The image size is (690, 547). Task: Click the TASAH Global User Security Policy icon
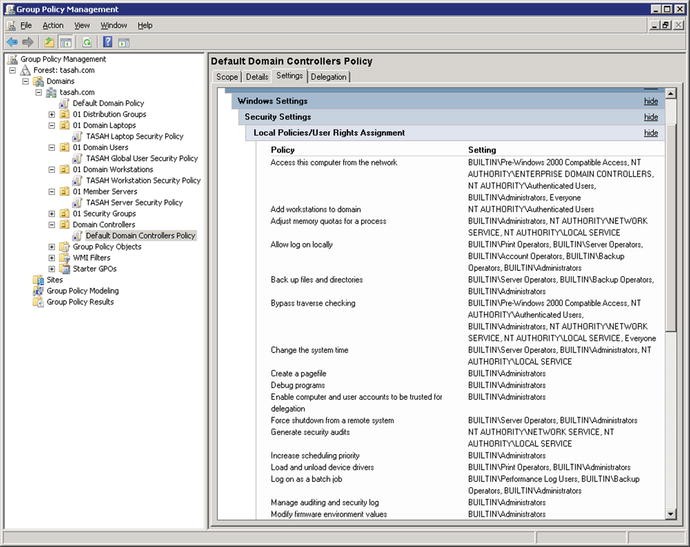click(x=77, y=158)
